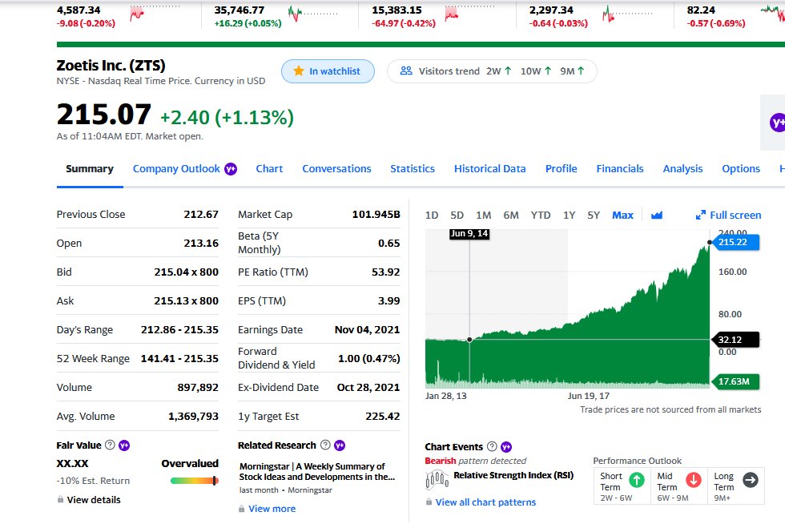Click the 215.22 current price chart label
This screenshot has width=785, height=532.
[x=735, y=242]
